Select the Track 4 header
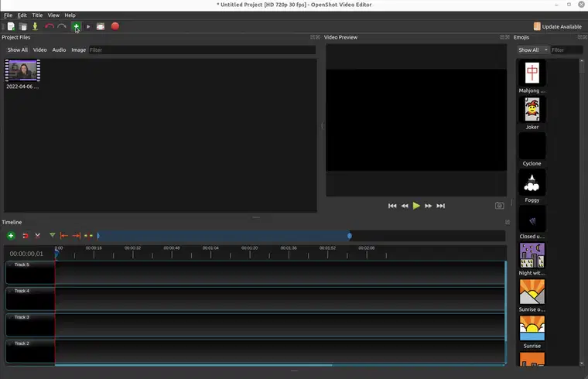 (x=30, y=299)
